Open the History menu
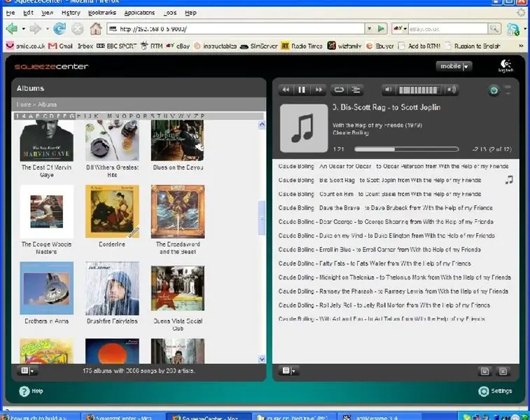This screenshot has height=420, width=530. tap(71, 13)
